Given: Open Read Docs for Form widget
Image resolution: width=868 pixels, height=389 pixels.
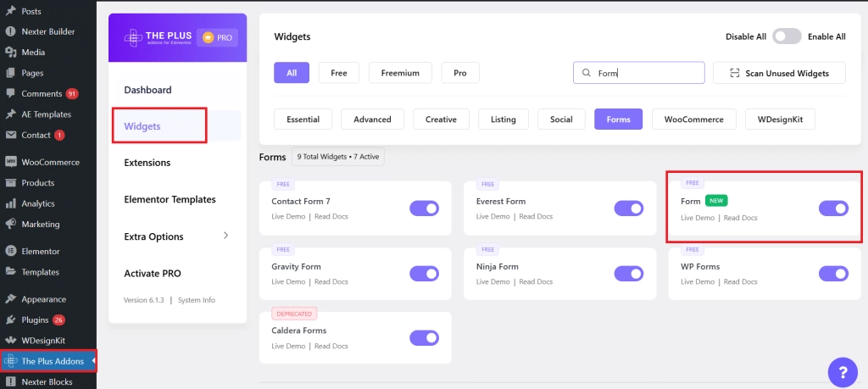Looking at the screenshot, I should click(740, 218).
